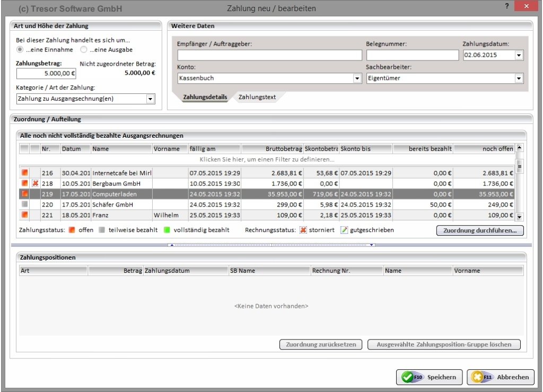Click the status icon of Computerladen row 219

pos(24,194)
